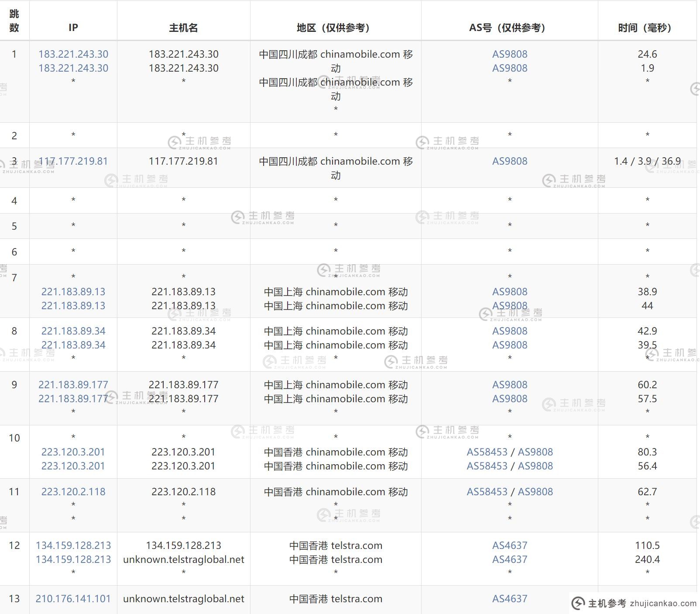Open the 210.176.141.101 IP link in hop 13
This screenshot has height=614, width=700.
(73, 599)
